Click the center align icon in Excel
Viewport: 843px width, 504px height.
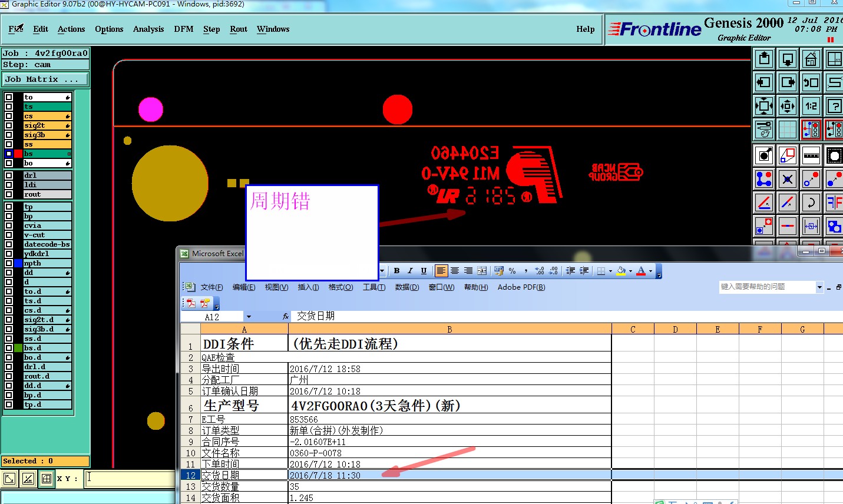click(x=454, y=271)
